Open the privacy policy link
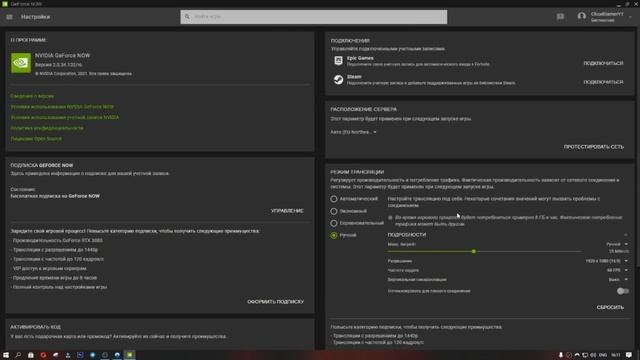 click(47, 128)
